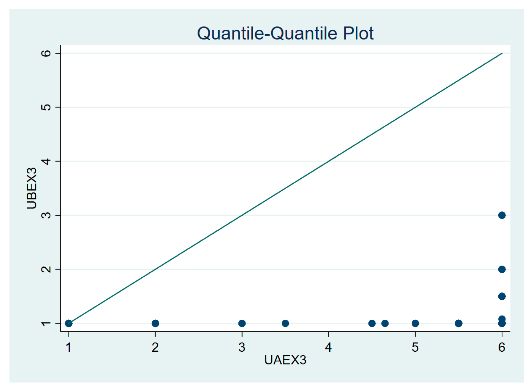Image resolution: width=532 pixels, height=392 pixels.
Task: Click the data point at UAEX3 value 5
Action: pos(415,323)
